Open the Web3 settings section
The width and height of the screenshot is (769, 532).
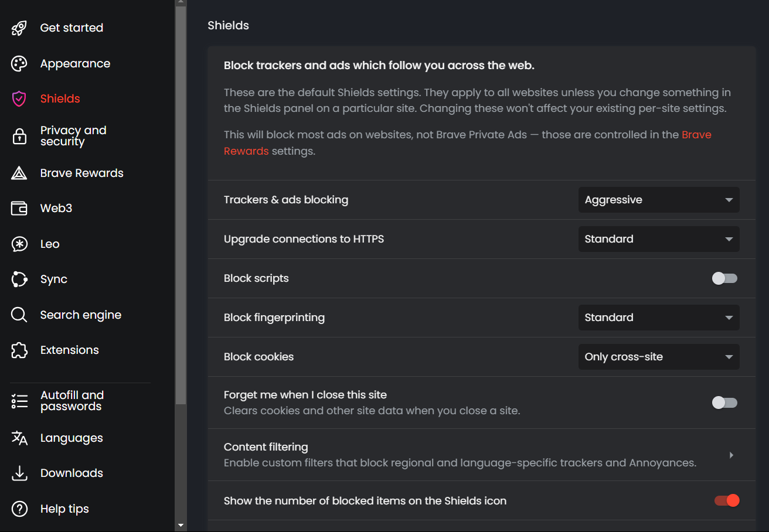(x=56, y=209)
